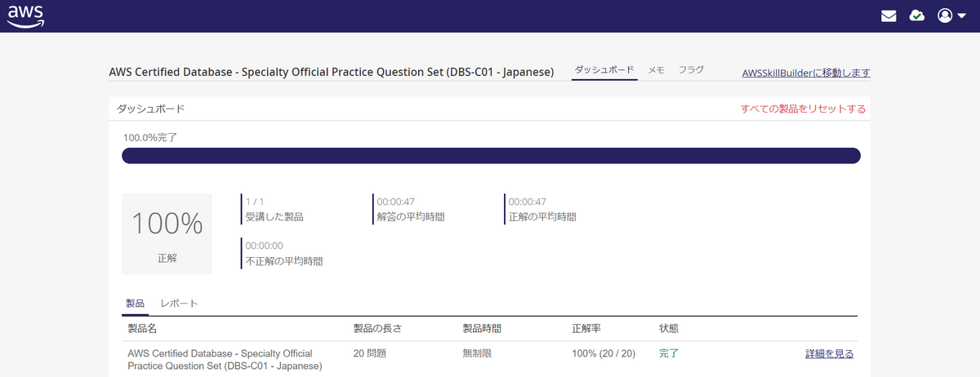Click the 状態 column header
Screen dimensions: 980x377
[669, 328]
